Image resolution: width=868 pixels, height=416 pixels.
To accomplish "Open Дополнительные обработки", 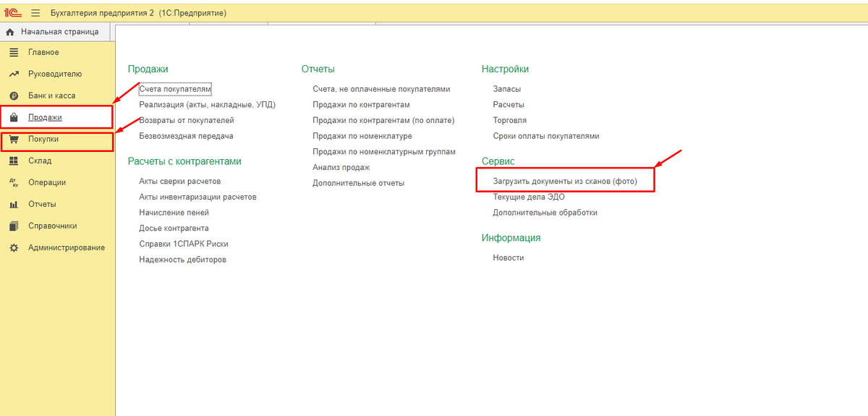I will (545, 213).
